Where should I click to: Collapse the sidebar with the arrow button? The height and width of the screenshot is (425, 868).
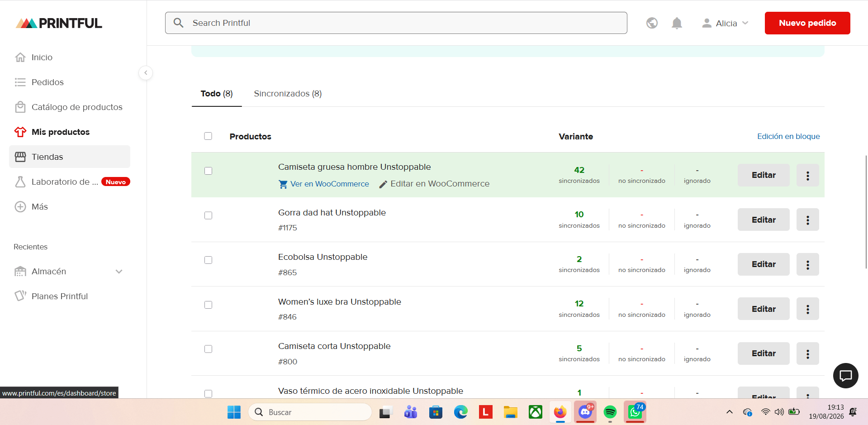pos(146,73)
